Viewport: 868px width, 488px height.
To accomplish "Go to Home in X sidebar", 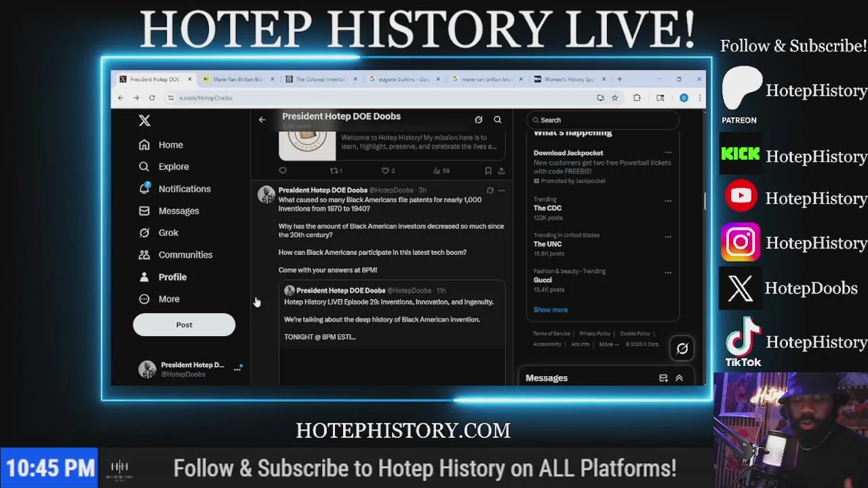I will coord(161,144).
